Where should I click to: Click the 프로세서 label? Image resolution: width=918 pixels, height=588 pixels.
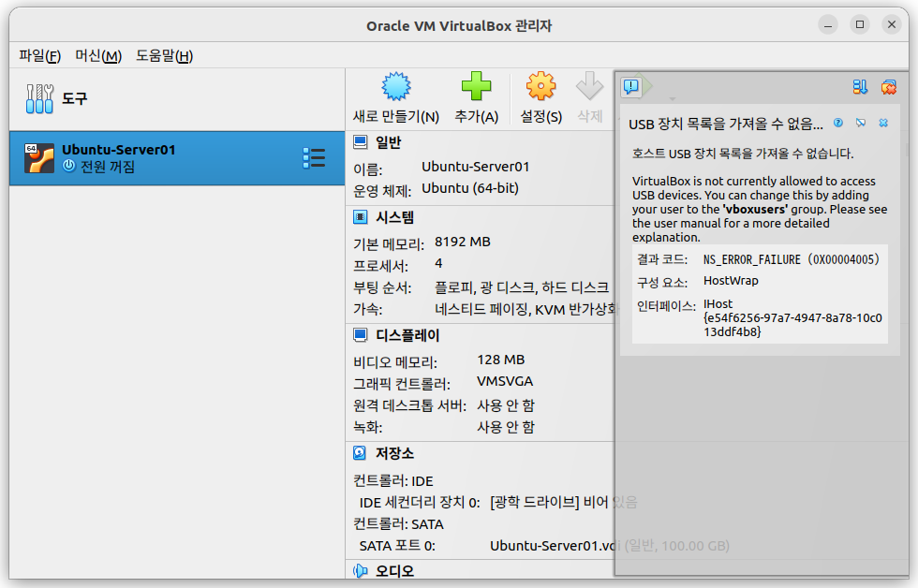[380, 266]
